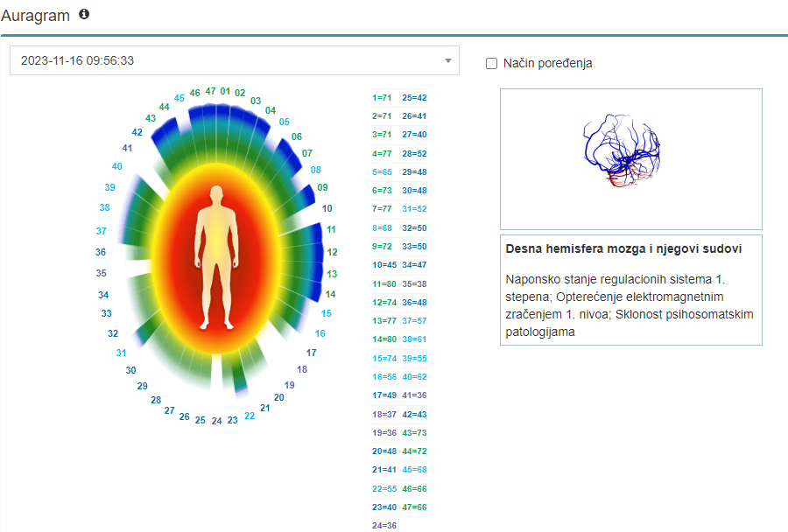
Task: Click segment label 24 at the aura bottom
Action: (216, 421)
